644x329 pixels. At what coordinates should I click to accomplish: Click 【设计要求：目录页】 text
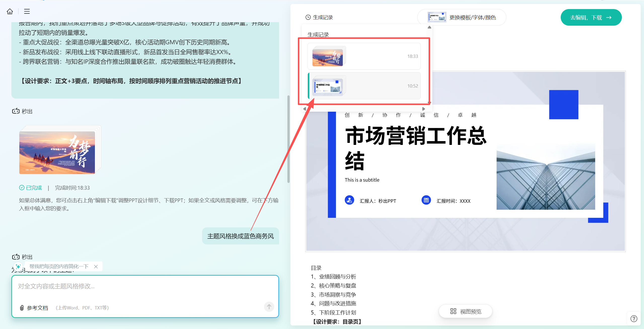point(337,322)
